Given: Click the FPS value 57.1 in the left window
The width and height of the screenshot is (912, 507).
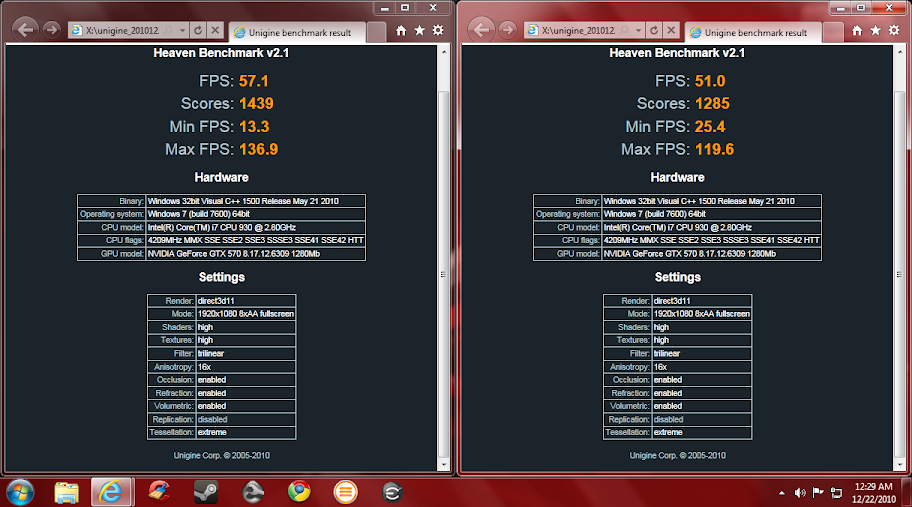Looking at the screenshot, I should click(x=253, y=81).
